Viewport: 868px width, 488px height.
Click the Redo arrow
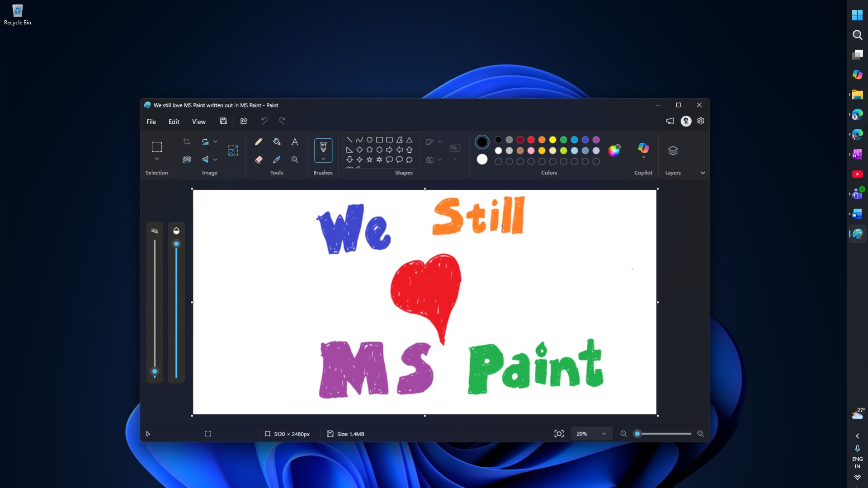pos(282,121)
